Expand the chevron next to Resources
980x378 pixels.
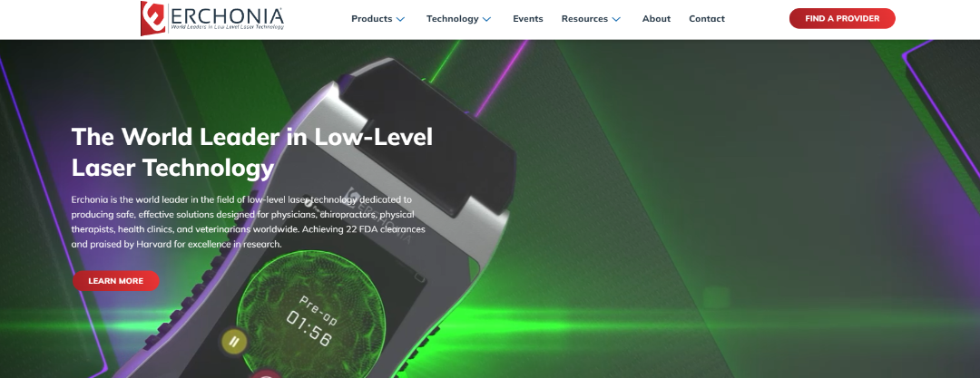tap(616, 19)
